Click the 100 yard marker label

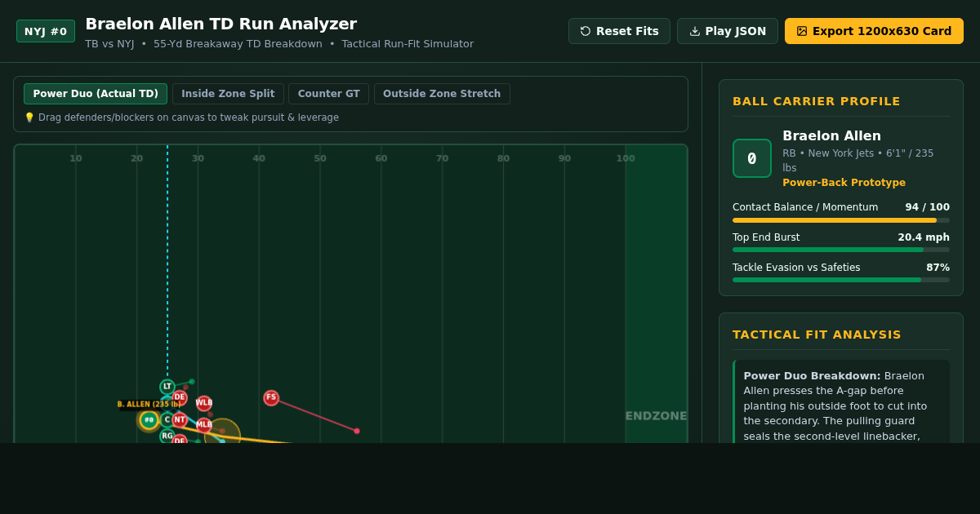coord(626,158)
